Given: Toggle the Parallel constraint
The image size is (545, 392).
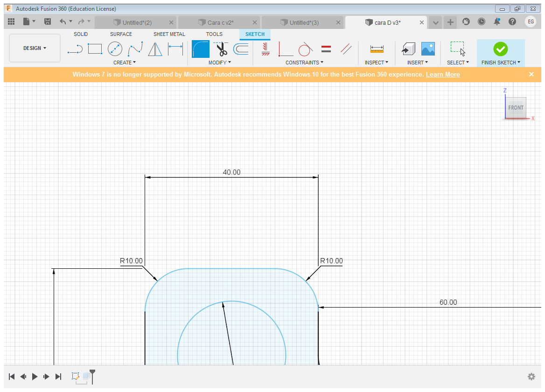Looking at the screenshot, I should click(346, 49).
